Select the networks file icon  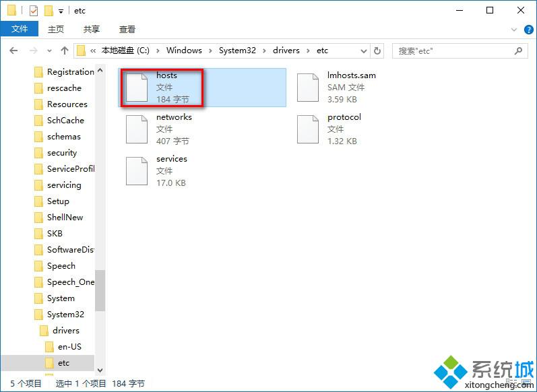pyautogui.click(x=137, y=129)
